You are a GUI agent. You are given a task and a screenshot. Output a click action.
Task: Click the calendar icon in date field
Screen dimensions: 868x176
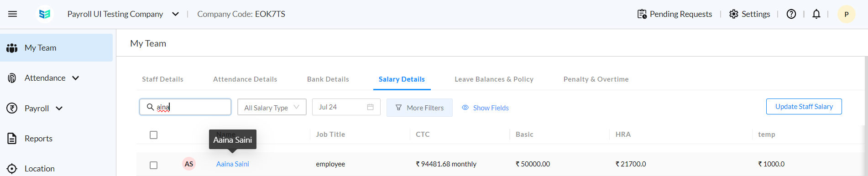pyautogui.click(x=370, y=107)
